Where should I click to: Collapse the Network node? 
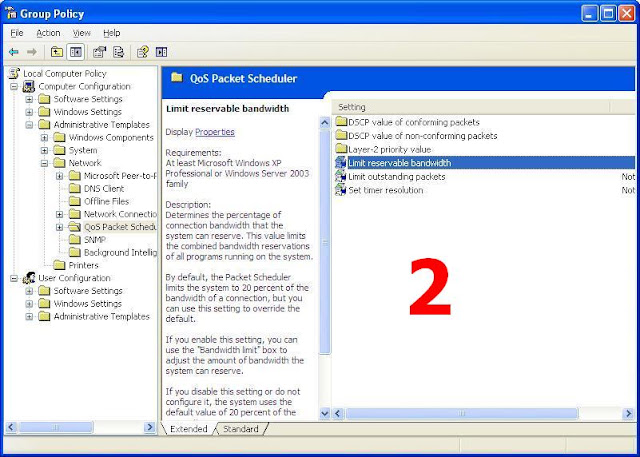coord(44,163)
